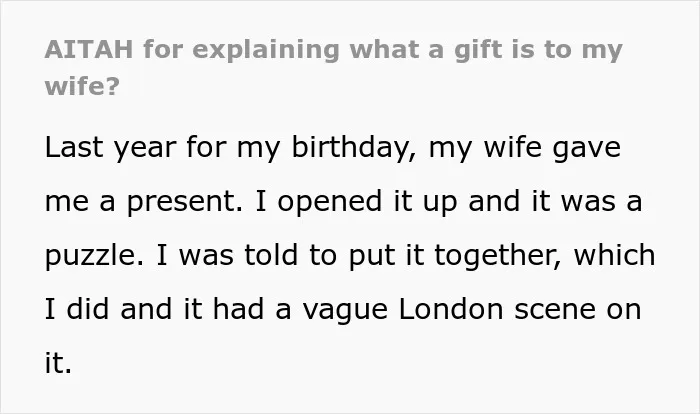Image resolution: width=700 pixels, height=414 pixels.
Task: Open the AITAH post title link
Action: click(333, 67)
